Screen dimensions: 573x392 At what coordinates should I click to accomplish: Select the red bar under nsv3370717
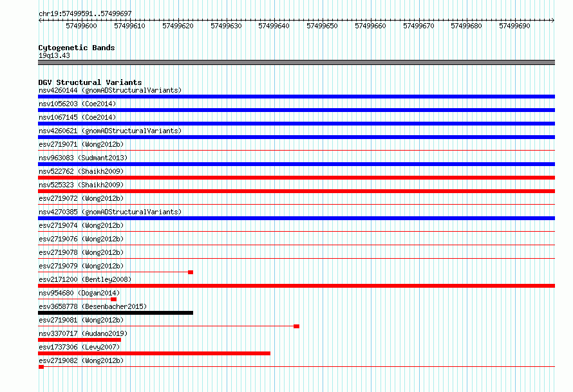point(79,340)
